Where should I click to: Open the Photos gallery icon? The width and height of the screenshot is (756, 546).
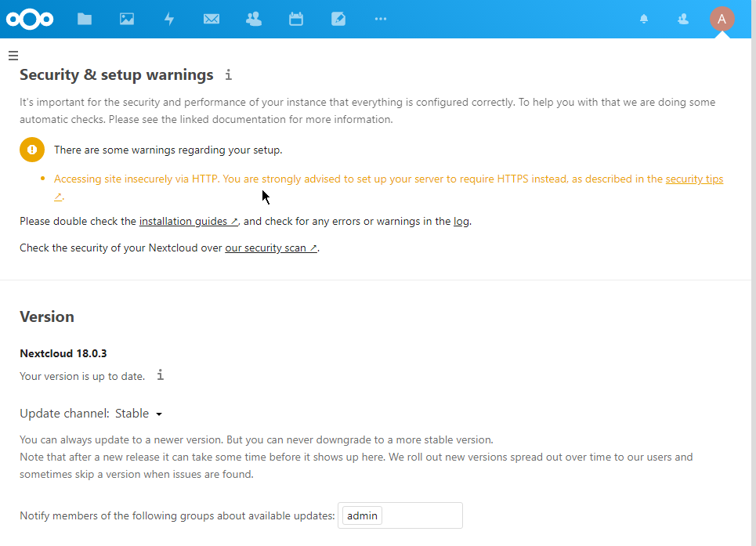click(127, 19)
